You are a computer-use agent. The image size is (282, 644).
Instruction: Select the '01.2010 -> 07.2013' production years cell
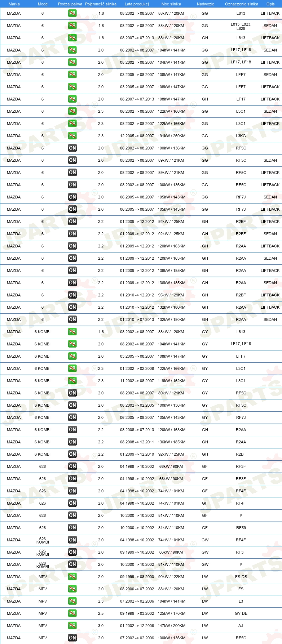point(137,319)
